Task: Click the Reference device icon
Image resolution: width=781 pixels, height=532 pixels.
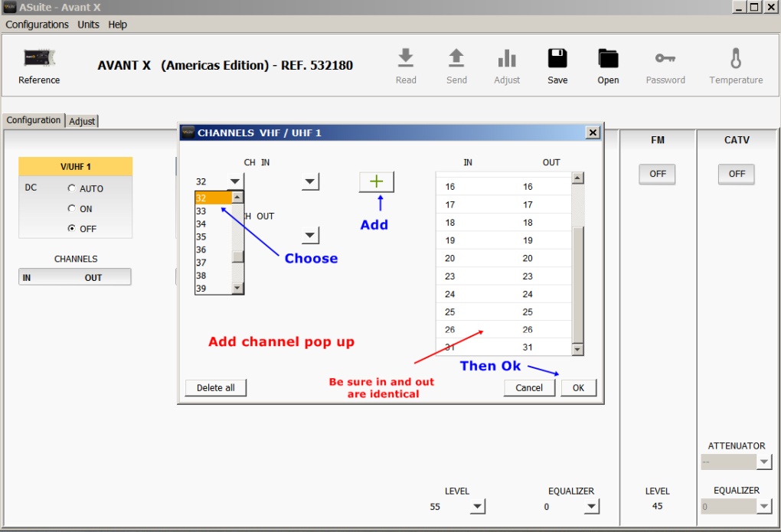Action: click(39, 59)
